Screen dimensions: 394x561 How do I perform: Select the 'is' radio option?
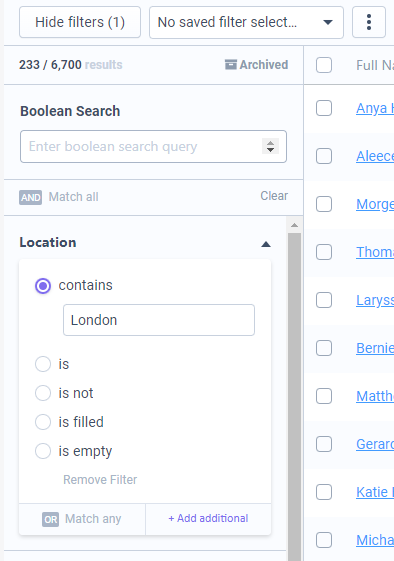[x=43, y=364]
